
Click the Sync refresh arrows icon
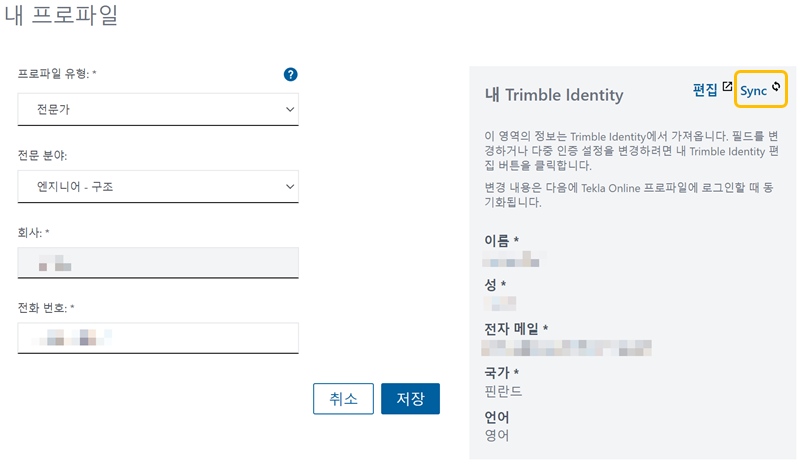(x=776, y=89)
